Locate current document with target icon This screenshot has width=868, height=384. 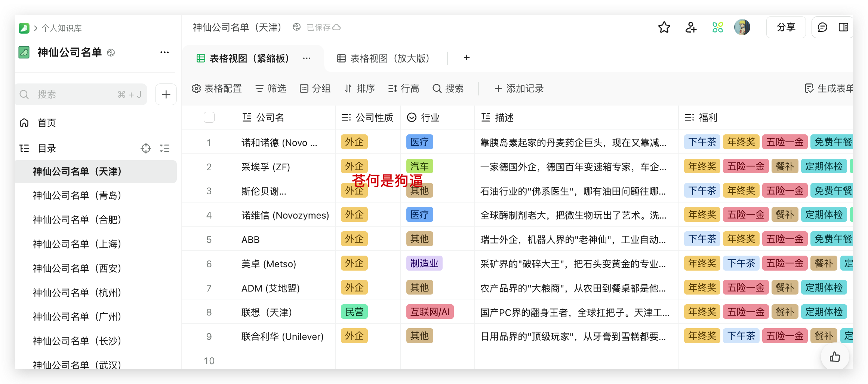[146, 148]
